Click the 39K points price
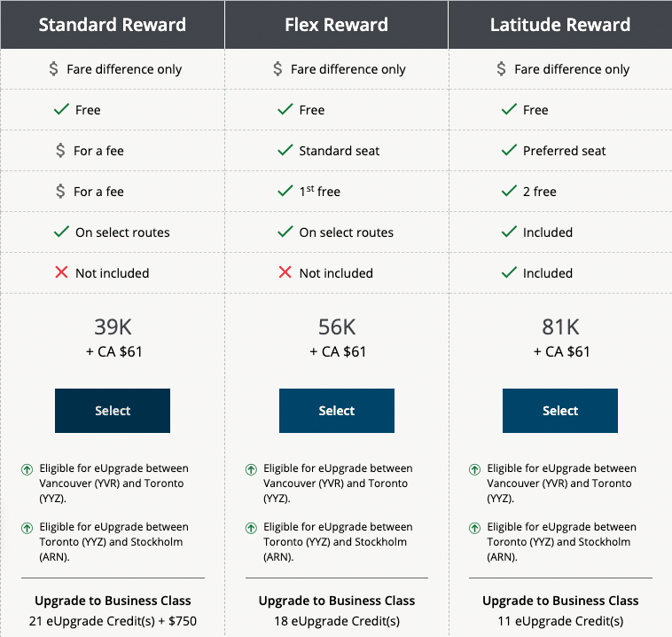This screenshot has width=672, height=637. [x=113, y=327]
